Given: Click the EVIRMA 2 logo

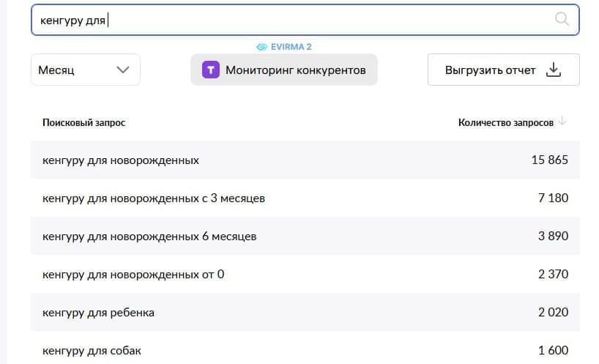Looking at the screenshot, I should 284,47.
